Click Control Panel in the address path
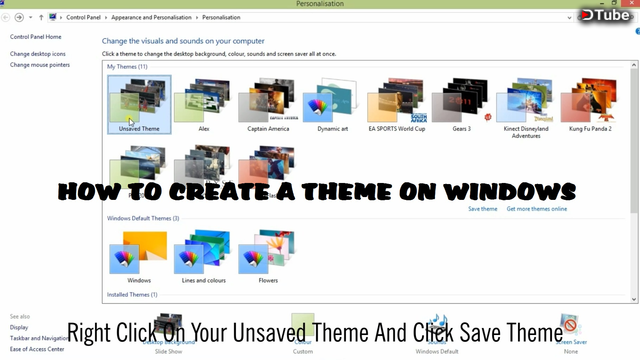The image size is (640, 360). coord(83,18)
